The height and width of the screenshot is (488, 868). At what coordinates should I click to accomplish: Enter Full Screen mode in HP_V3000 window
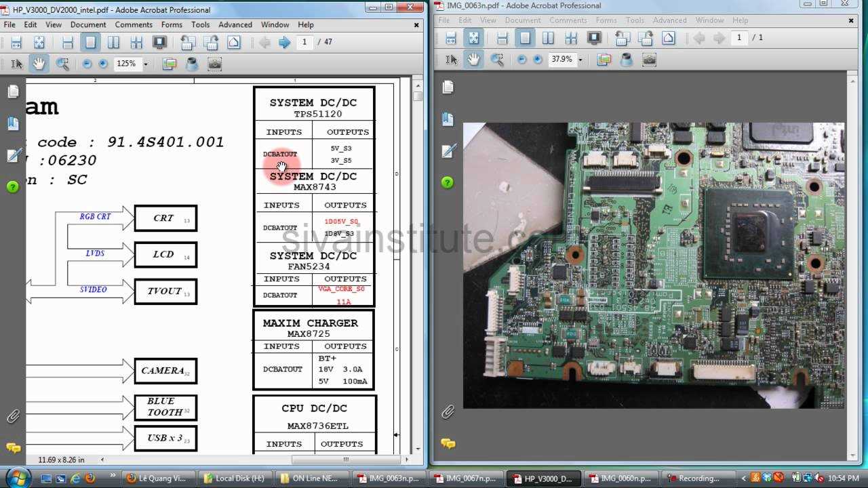(159, 43)
